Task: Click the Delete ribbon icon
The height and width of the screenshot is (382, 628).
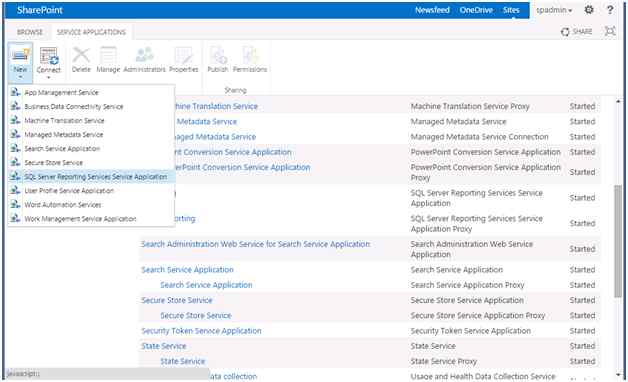Action: tap(81, 55)
